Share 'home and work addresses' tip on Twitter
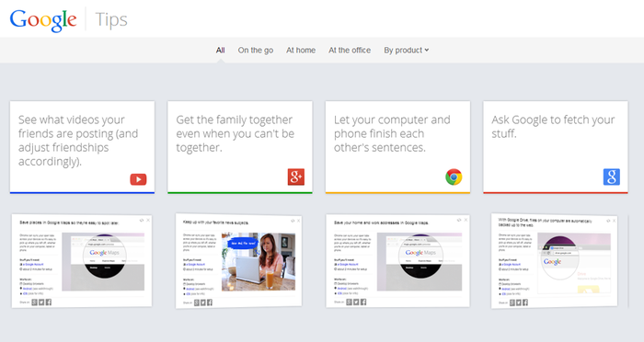Image resolution: width=644 pixels, height=342 pixels. pos(356,302)
